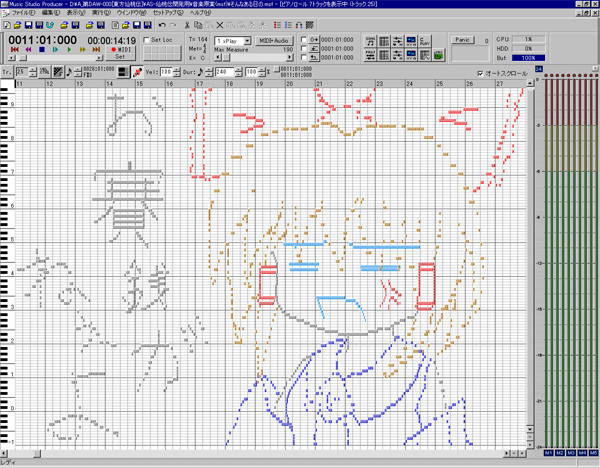Select the red pencil draw tool
The height and width of the screenshot is (468, 600).
(x=137, y=72)
